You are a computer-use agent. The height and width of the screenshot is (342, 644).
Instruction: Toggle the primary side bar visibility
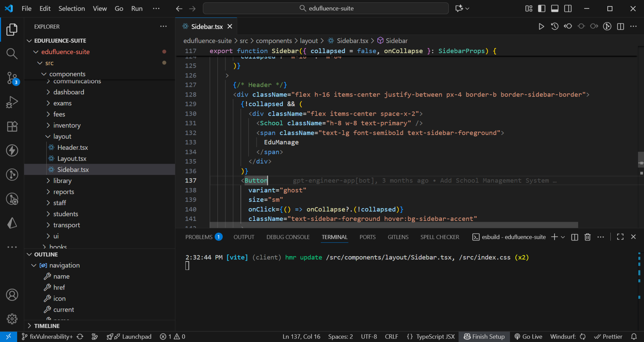pyautogui.click(x=542, y=8)
